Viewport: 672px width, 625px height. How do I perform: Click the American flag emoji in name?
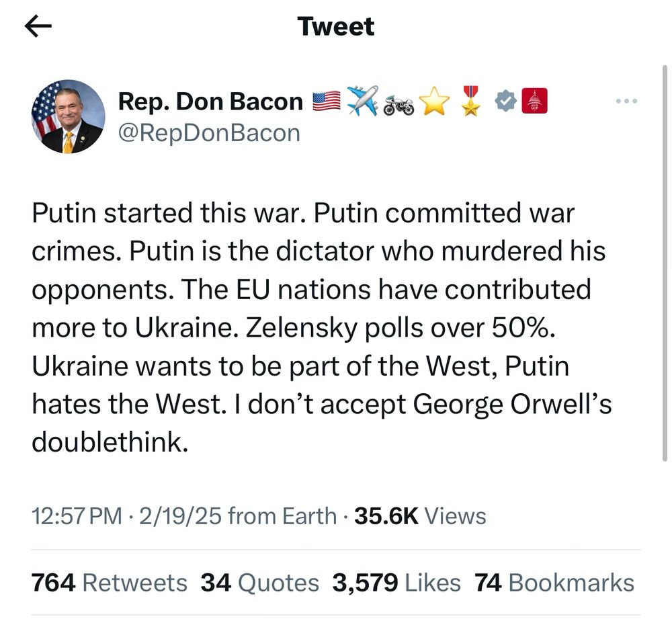pos(327,101)
